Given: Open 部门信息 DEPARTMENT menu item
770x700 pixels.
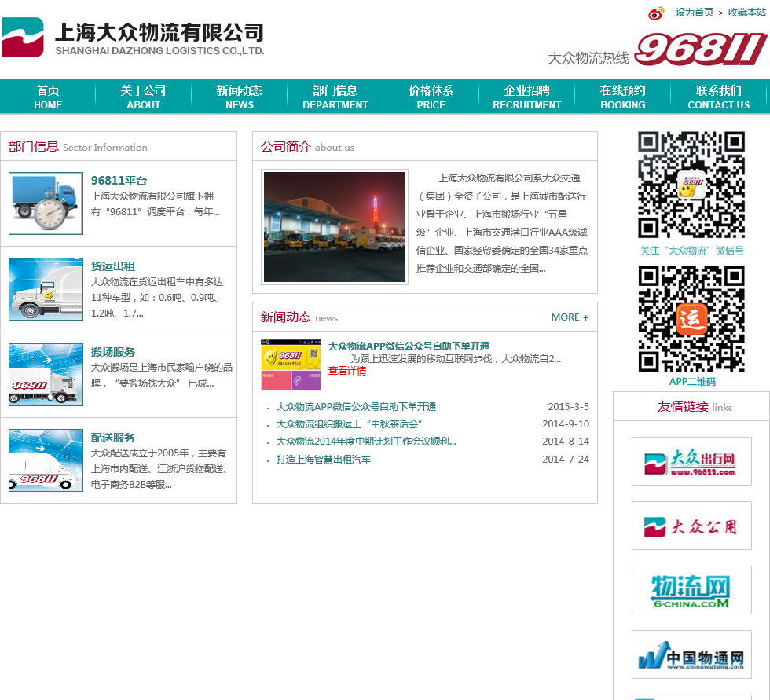Looking at the screenshot, I should coord(335,97).
